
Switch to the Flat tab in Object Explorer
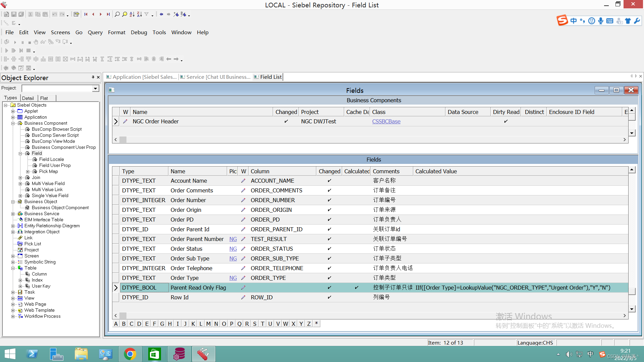pos(44,98)
